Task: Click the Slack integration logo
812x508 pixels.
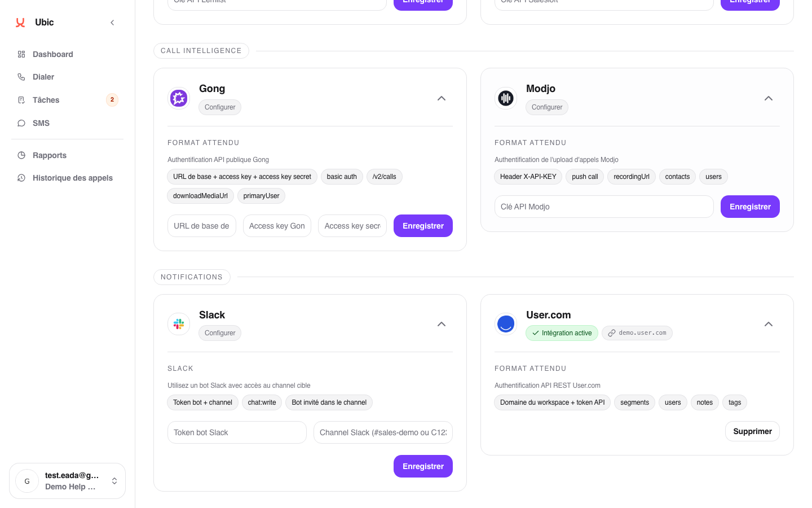Action: (x=179, y=324)
